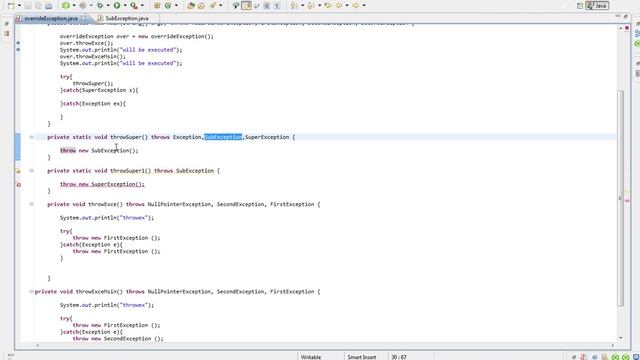The image size is (640, 360).
Task: Click the editor vertical scrollbar thumb
Action: (x=620, y=198)
